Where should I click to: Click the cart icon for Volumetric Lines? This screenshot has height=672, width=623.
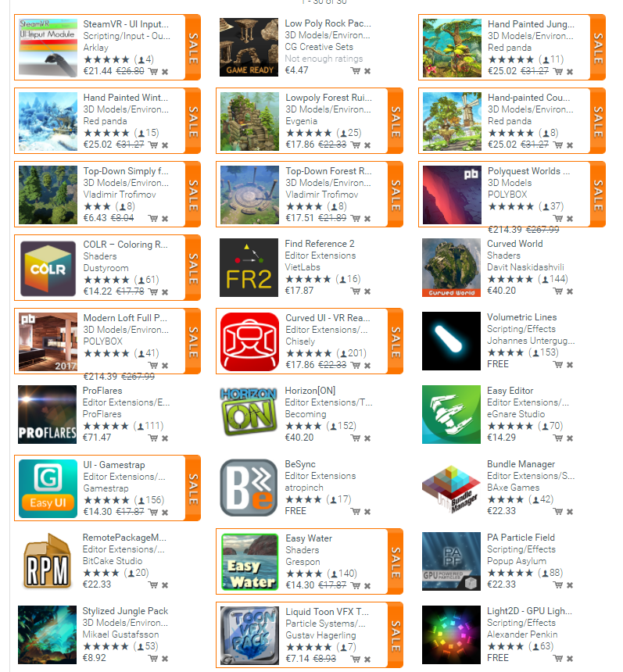point(558,365)
